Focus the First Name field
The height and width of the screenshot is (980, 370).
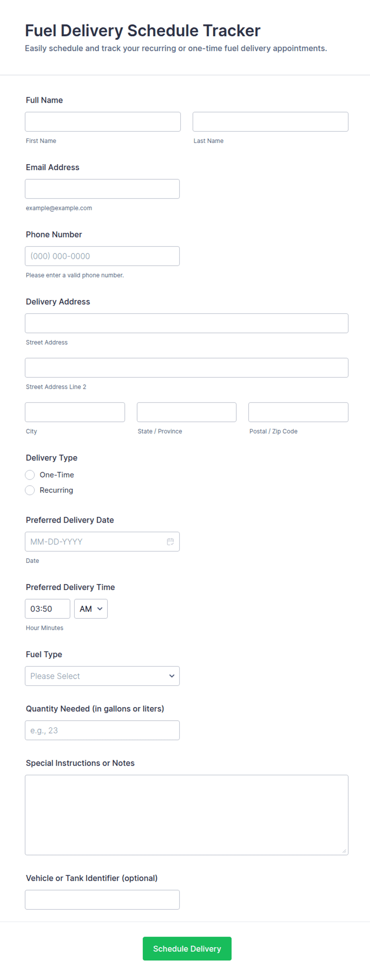click(x=103, y=122)
